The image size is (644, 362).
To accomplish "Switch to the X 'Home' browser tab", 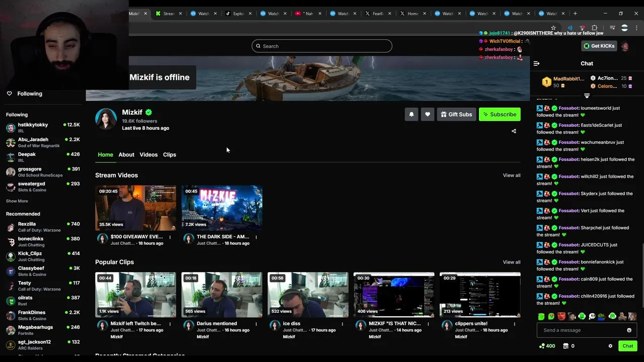I will click(412, 14).
